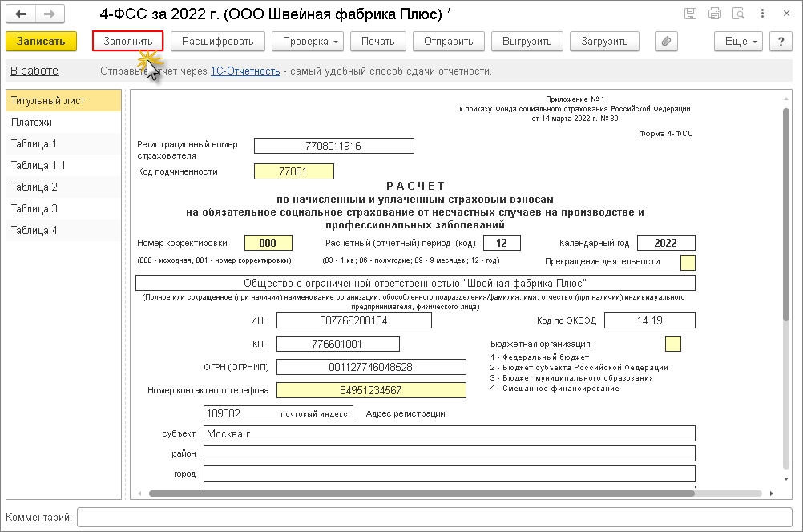The height and width of the screenshot is (532, 803).
Task: Click the Выгрузить button
Action: point(527,42)
